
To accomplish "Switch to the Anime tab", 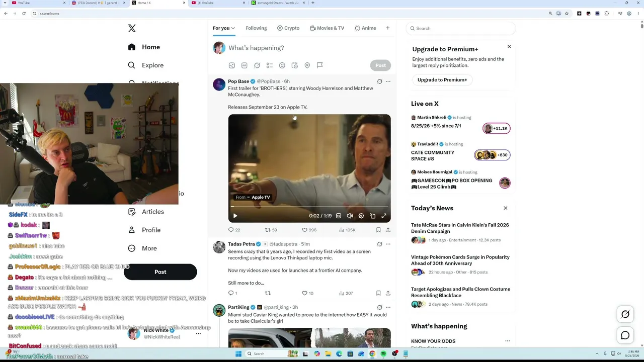I will (365, 28).
